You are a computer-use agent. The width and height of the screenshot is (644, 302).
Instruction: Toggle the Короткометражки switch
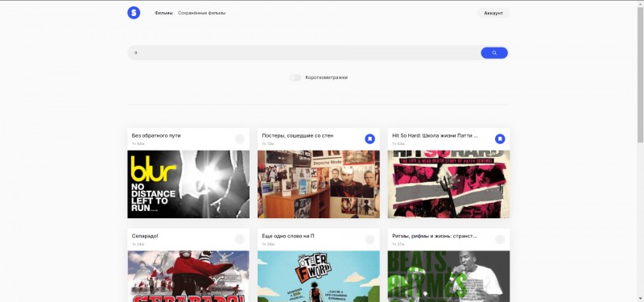295,77
